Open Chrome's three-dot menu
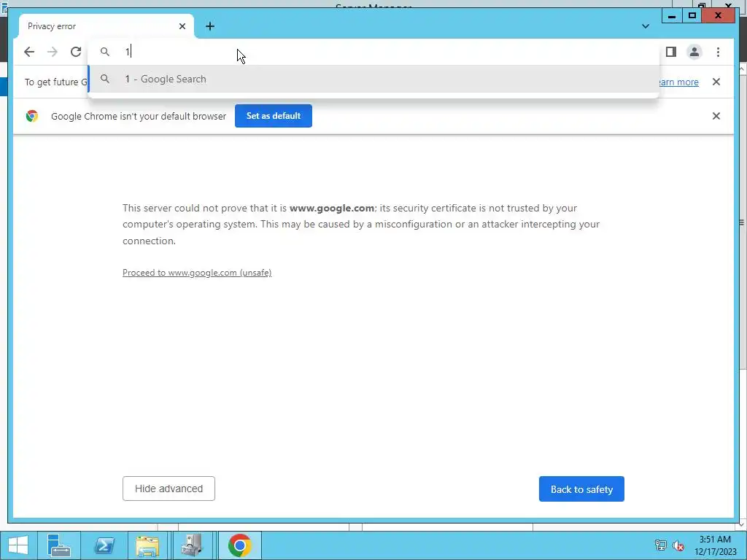The height and width of the screenshot is (560, 747). click(x=718, y=52)
